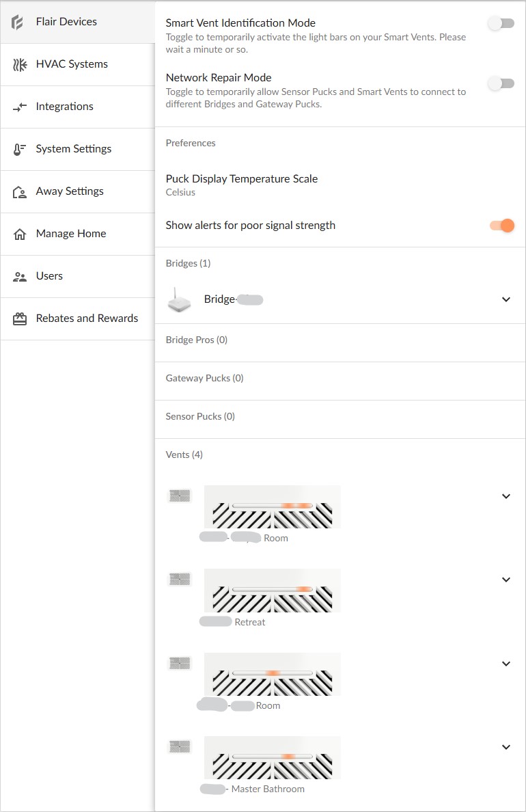Screen dimensions: 526x812
Task: Expand the Retreat vent details
Action: point(506,580)
